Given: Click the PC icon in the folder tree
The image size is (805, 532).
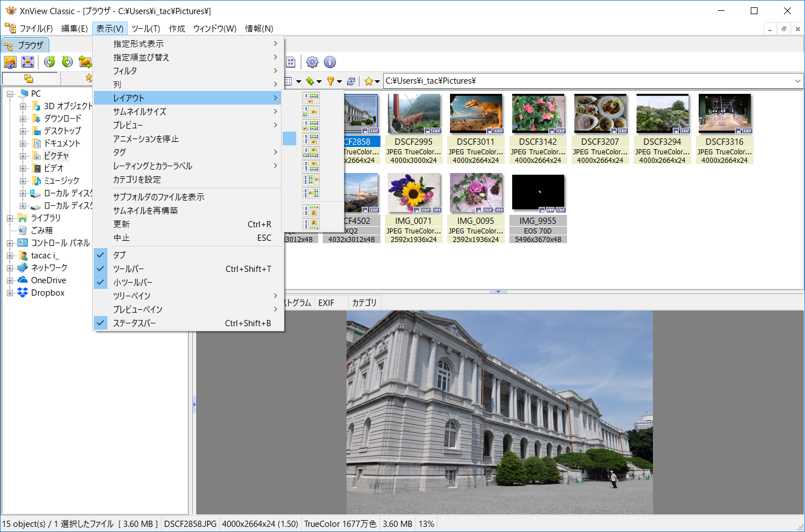Looking at the screenshot, I should point(23,94).
